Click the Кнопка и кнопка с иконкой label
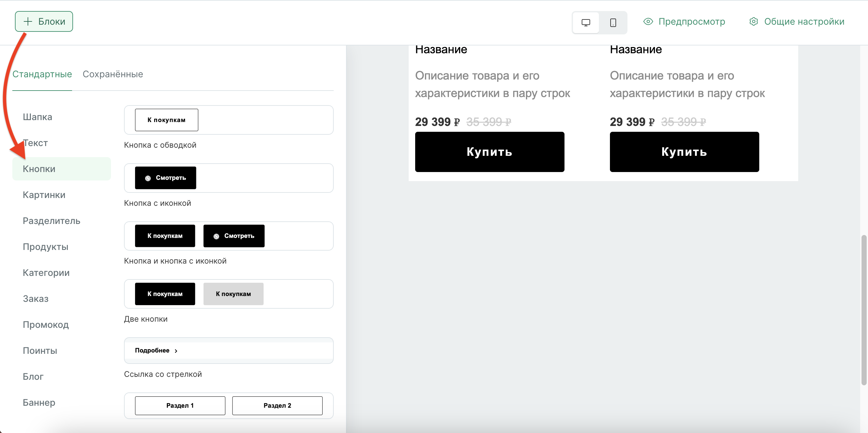The image size is (868, 433). 175,261
